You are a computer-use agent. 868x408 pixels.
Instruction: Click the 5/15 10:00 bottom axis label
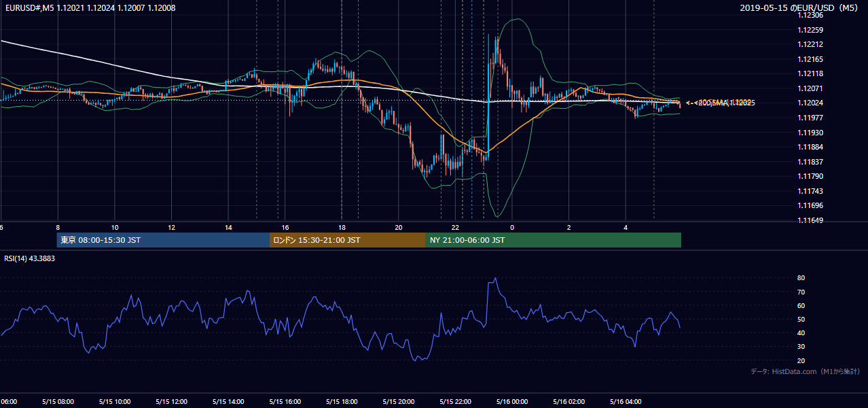tap(115, 402)
